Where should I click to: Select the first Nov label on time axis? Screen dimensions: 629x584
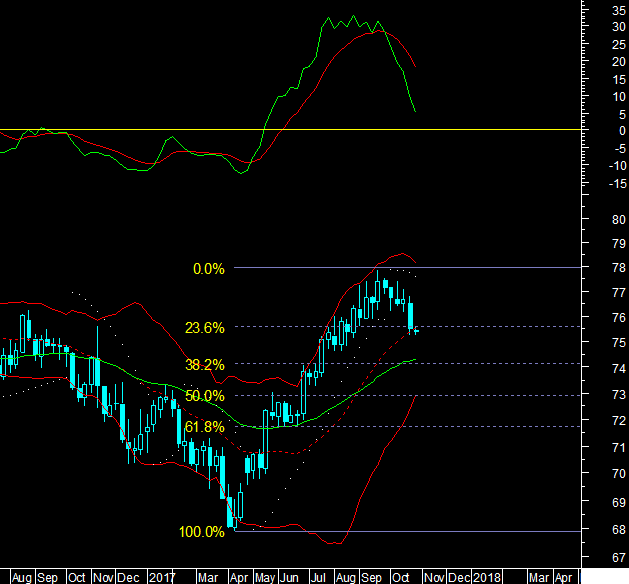(x=103, y=578)
